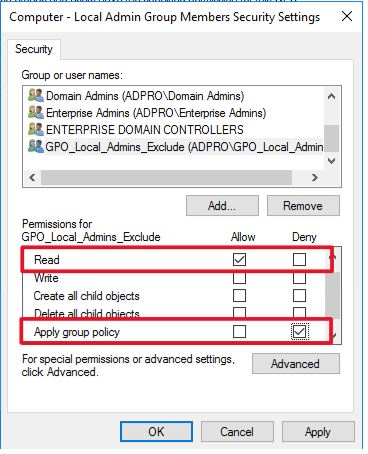Image resolution: width=368 pixels, height=454 pixels.
Task: Click group list horizontal scroll left arrow
Action: [x=32, y=177]
